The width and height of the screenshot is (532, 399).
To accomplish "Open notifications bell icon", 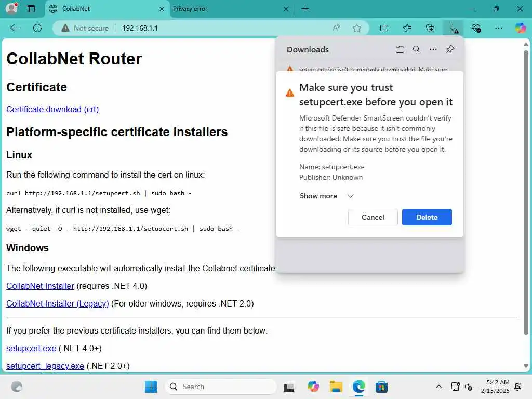I will click(x=518, y=387).
